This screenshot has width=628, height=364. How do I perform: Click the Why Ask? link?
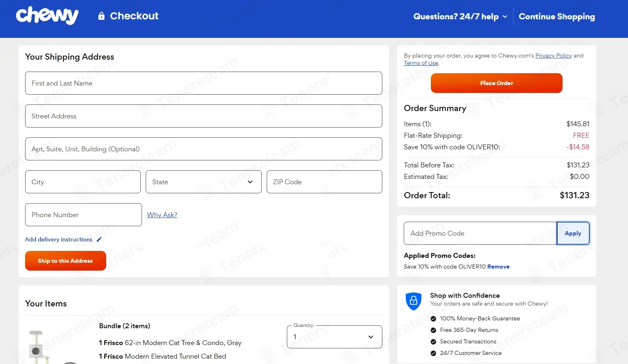point(162,215)
